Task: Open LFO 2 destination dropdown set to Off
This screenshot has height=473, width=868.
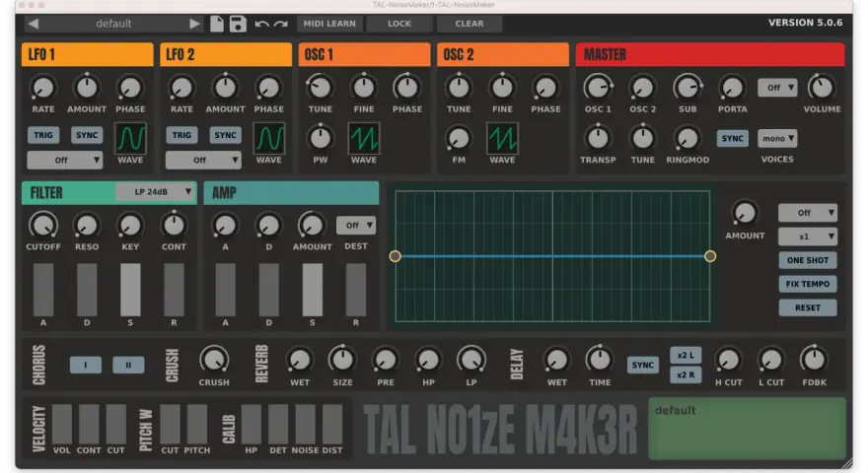Action: tap(203, 161)
